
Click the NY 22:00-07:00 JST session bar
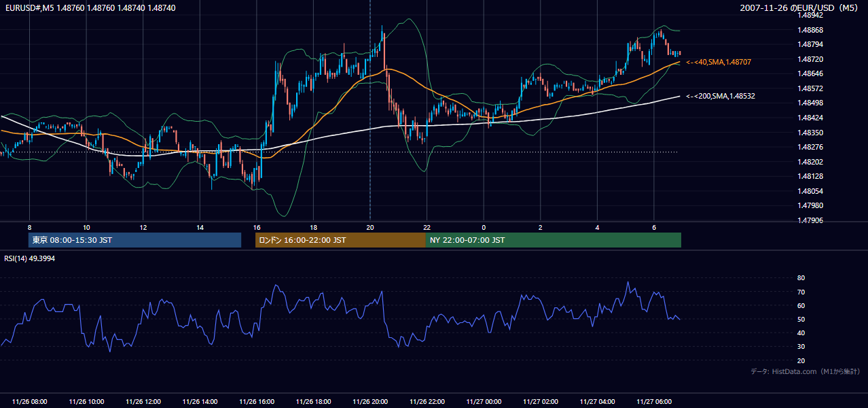point(554,240)
